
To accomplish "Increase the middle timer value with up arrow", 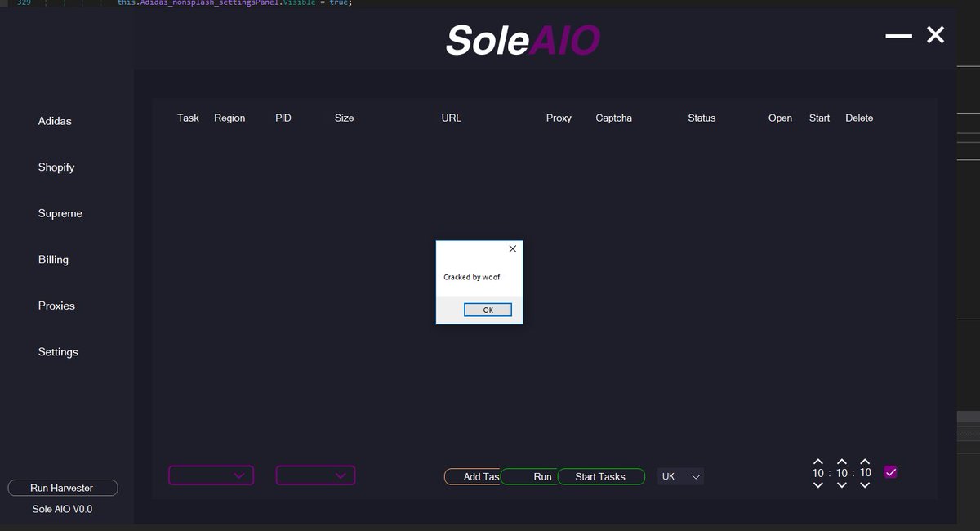I will pos(842,462).
